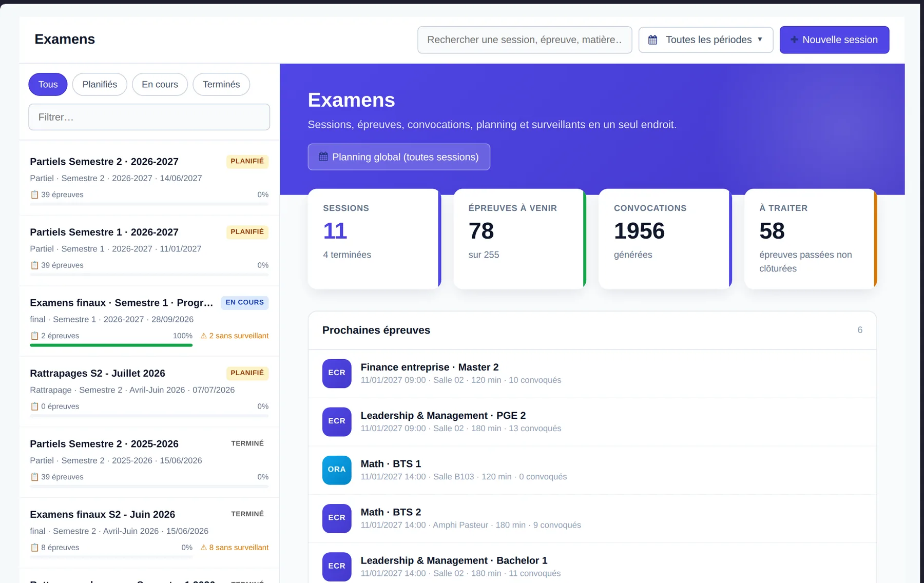The height and width of the screenshot is (583, 924).
Task: Click the EN COURS status badge
Action: 245,302
